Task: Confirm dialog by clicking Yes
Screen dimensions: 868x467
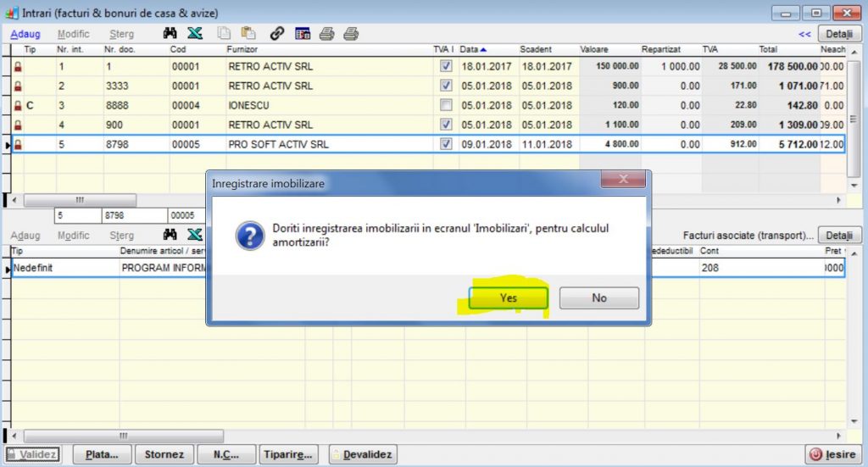Action: point(508,298)
